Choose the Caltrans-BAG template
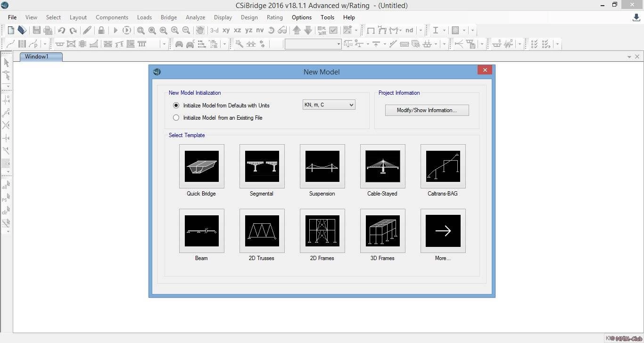Image resolution: width=644 pixels, height=343 pixels. tap(443, 166)
